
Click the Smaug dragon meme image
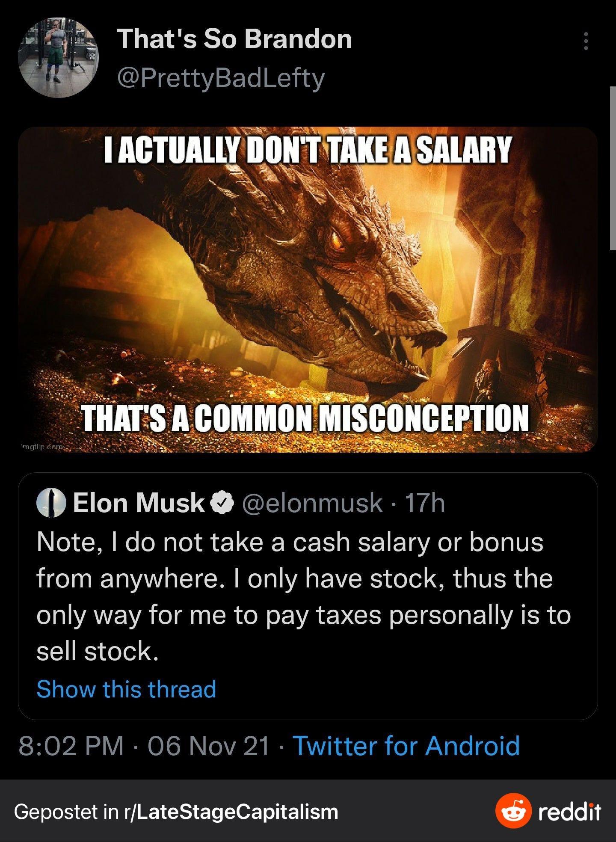pyautogui.click(x=308, y=291)
